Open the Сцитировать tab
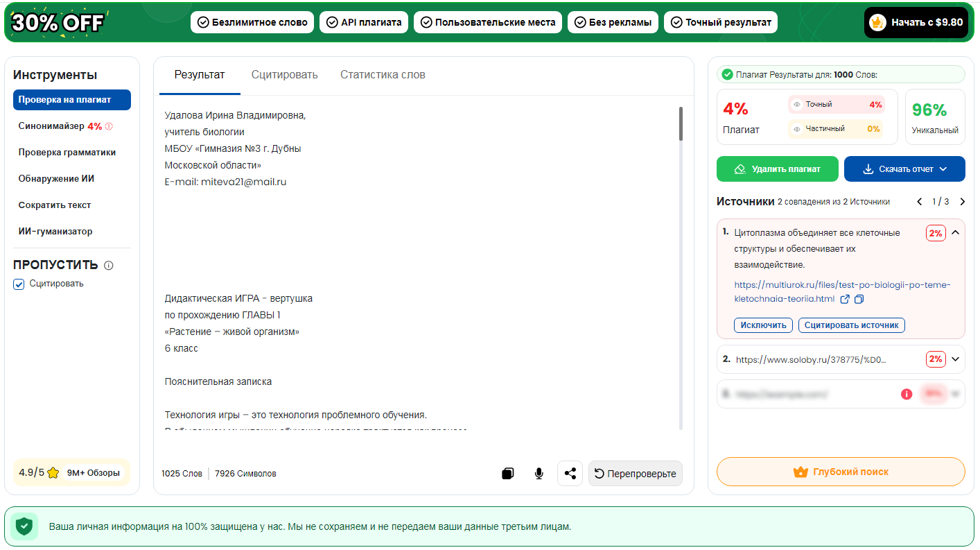 [284, 75]
